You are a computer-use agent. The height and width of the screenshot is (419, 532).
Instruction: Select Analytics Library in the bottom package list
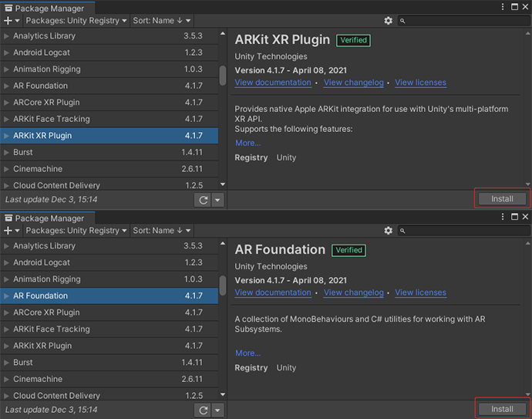point(109,246)
